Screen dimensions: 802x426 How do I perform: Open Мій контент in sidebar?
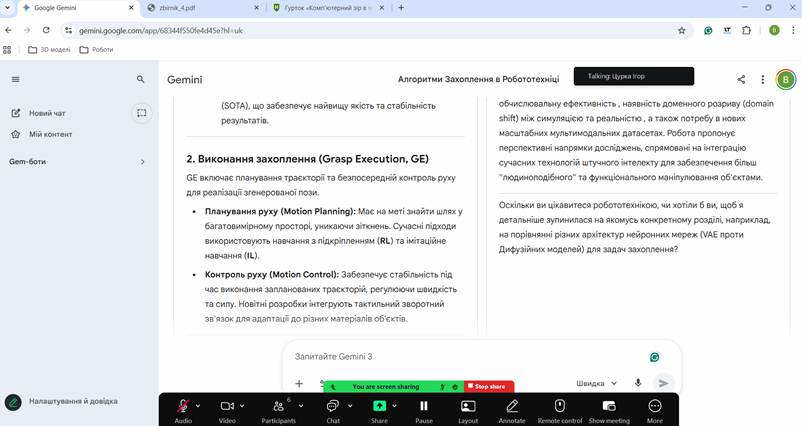pyautogui.click(x=50, y=134)
